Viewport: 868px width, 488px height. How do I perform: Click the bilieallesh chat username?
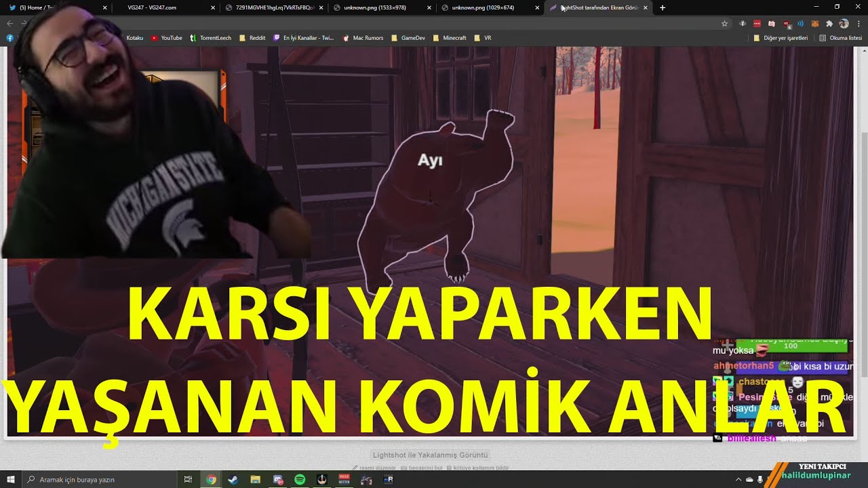pyautogui.click(x=751, y=439)
